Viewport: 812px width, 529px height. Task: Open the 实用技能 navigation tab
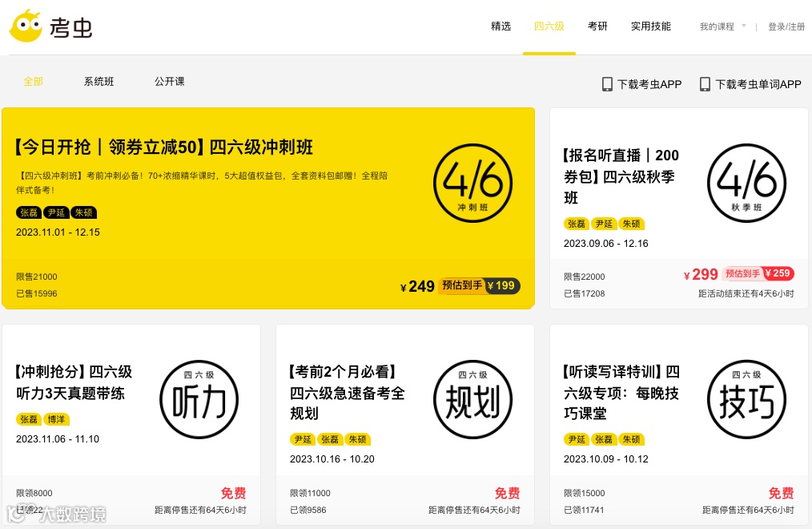[x=651, y=26]
